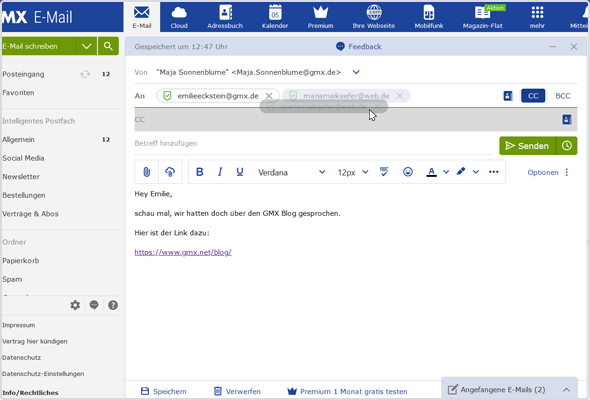Open the Verdana font dropdown
The width and height of the screenshot is (590, 400).
pyautogui.click(x=291, y=172)
